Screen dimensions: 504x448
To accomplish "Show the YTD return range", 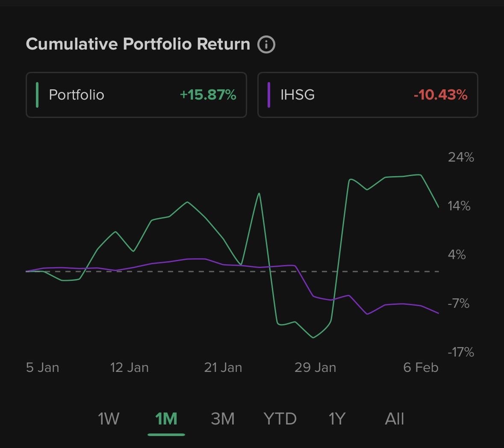I will click(280, 419).
